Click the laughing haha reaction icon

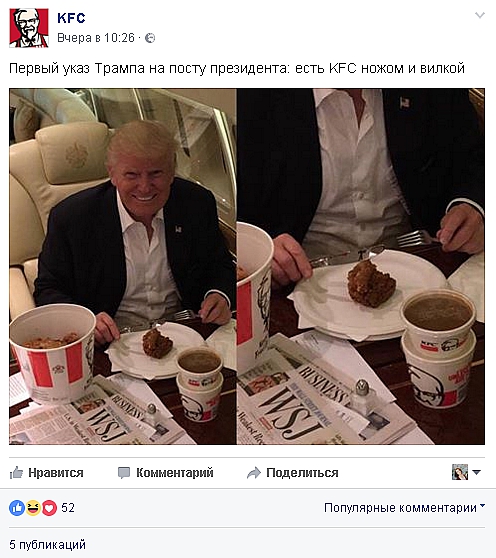[x=33, y=508]
